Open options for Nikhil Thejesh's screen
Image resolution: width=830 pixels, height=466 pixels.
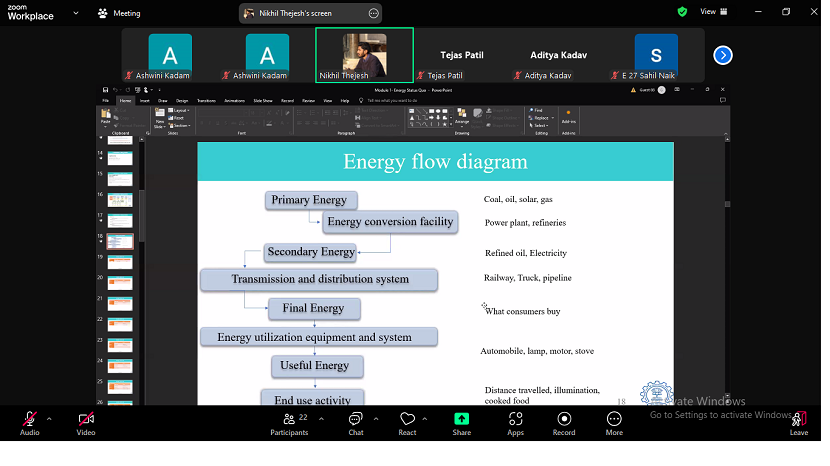373,13
